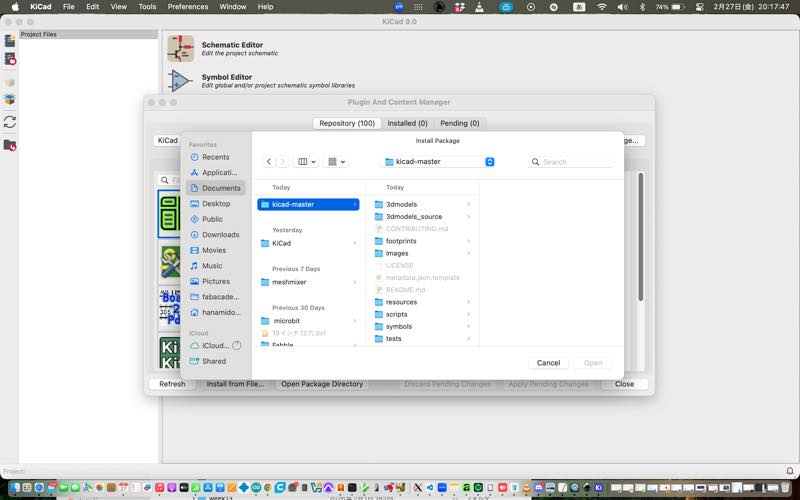
Task: Click the Open Package Directory button
Action: click(322, 384)
